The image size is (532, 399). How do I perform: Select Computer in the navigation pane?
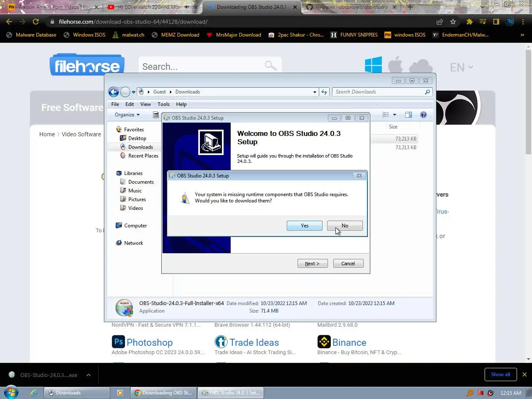tap(135, 226)
